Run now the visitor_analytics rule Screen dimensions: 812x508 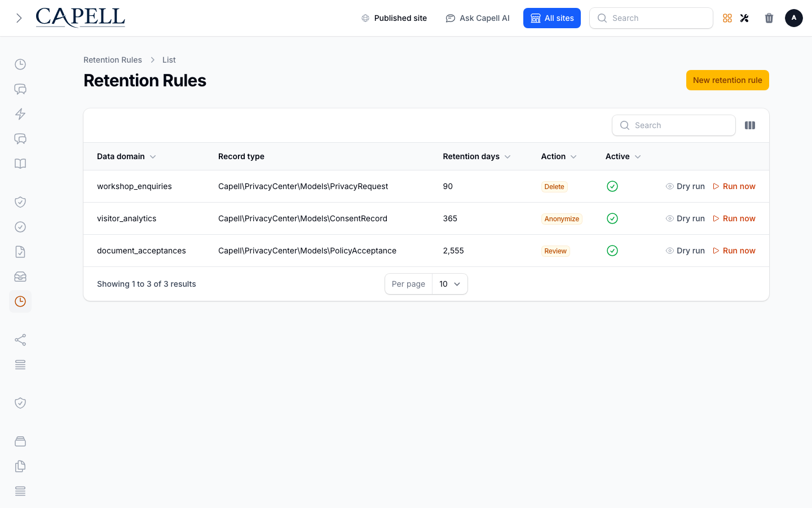(734, 218)
